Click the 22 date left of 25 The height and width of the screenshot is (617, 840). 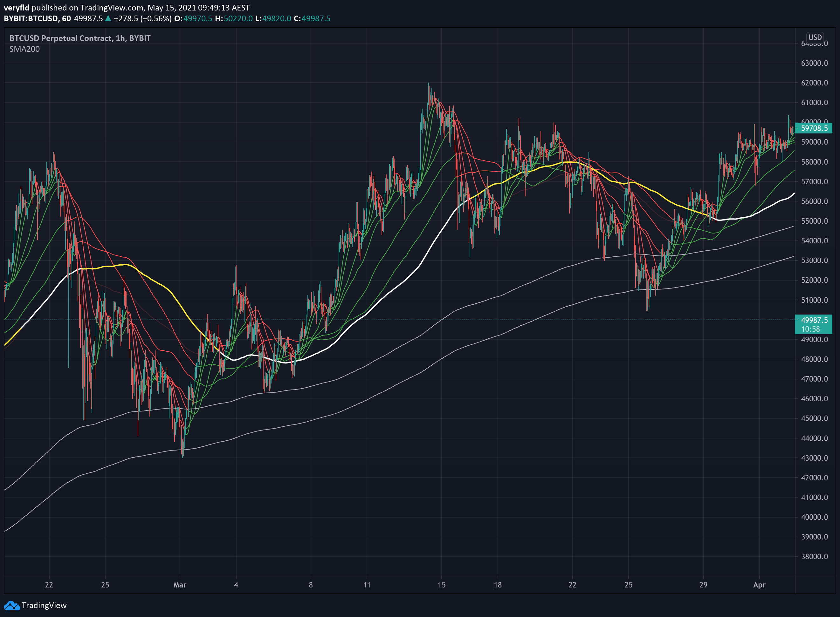point(49,585)
